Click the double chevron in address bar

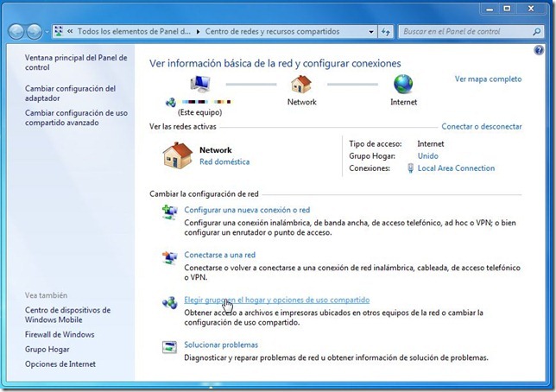(x=70, y=32)
